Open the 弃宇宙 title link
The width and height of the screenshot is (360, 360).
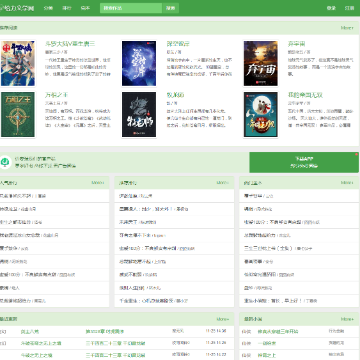tap(297, 44)
